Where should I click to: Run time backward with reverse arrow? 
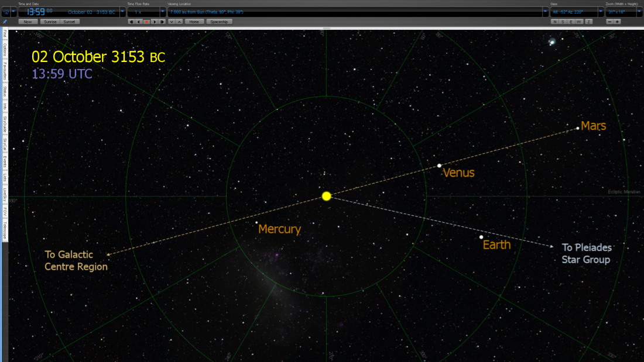pyautogui.click(x=139, y=22)
